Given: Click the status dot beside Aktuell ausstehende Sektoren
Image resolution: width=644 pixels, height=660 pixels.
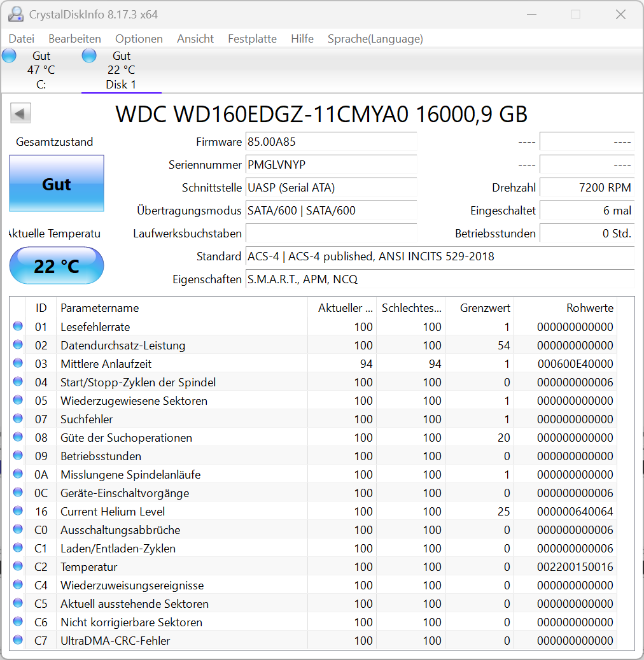Looking at the screenshot, I should tap(18, 603).
